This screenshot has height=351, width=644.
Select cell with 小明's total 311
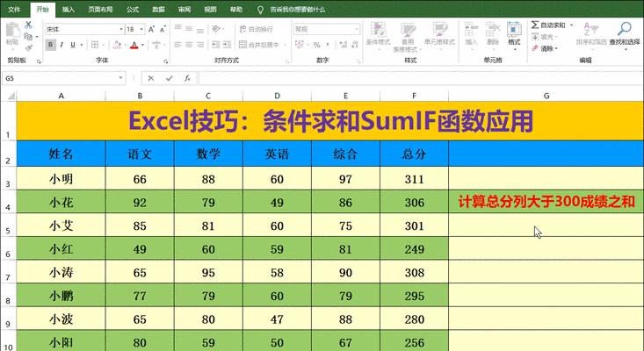(414, 178)
